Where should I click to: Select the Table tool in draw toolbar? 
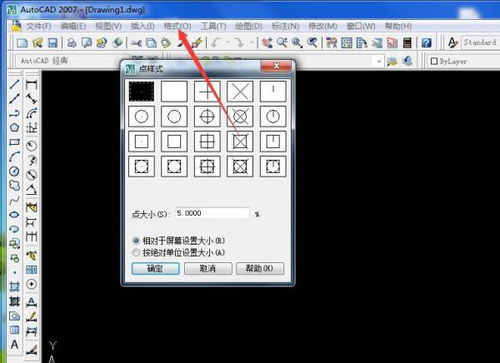point(14,330)
